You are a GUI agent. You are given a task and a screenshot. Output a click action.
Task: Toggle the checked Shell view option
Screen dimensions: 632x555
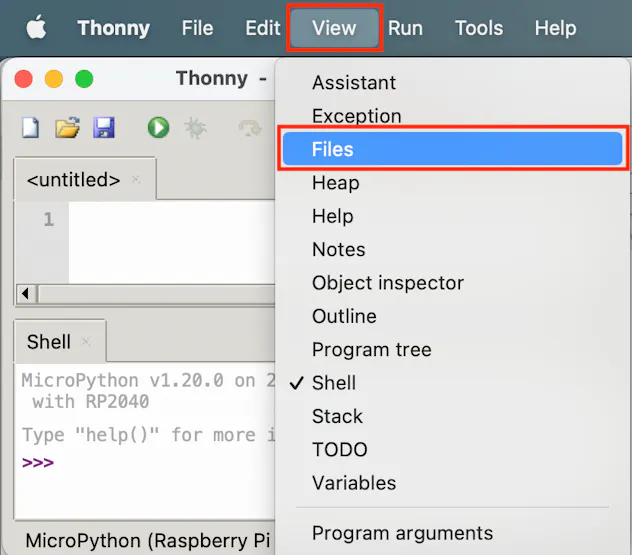point(334,383)
